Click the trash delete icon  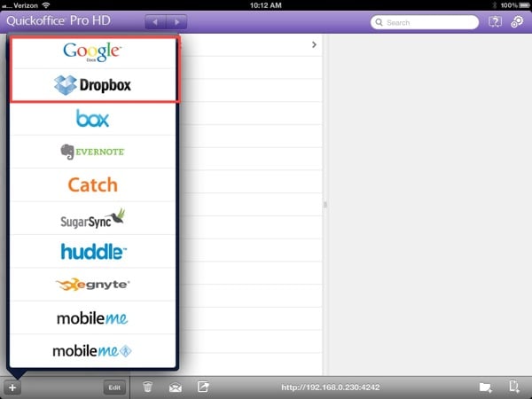pos(147,387)
